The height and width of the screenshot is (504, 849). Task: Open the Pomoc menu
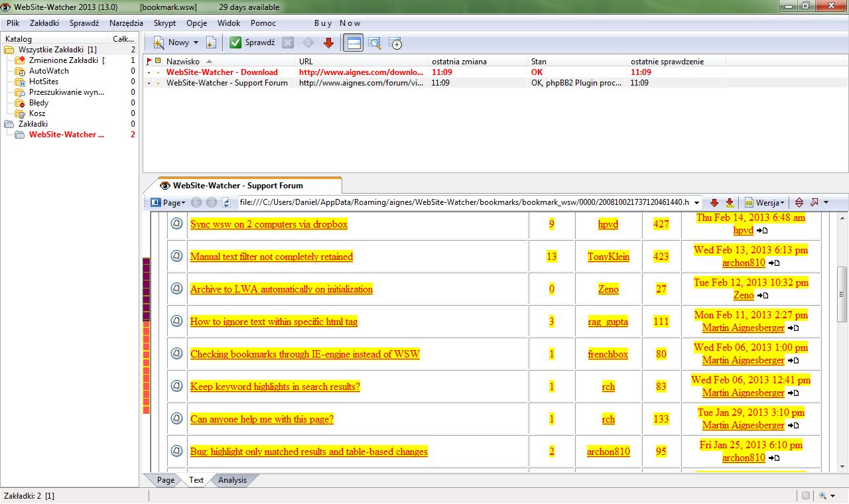[x=263, y=23]
